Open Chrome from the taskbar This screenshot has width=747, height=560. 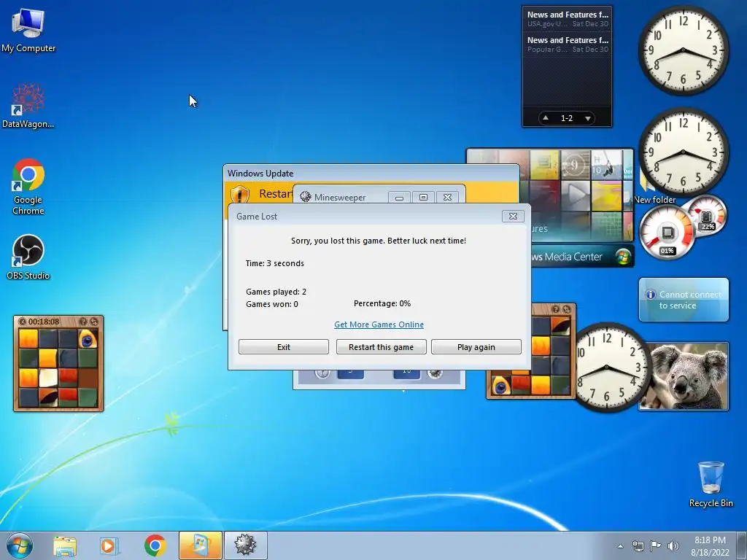[x=155, y=545]
